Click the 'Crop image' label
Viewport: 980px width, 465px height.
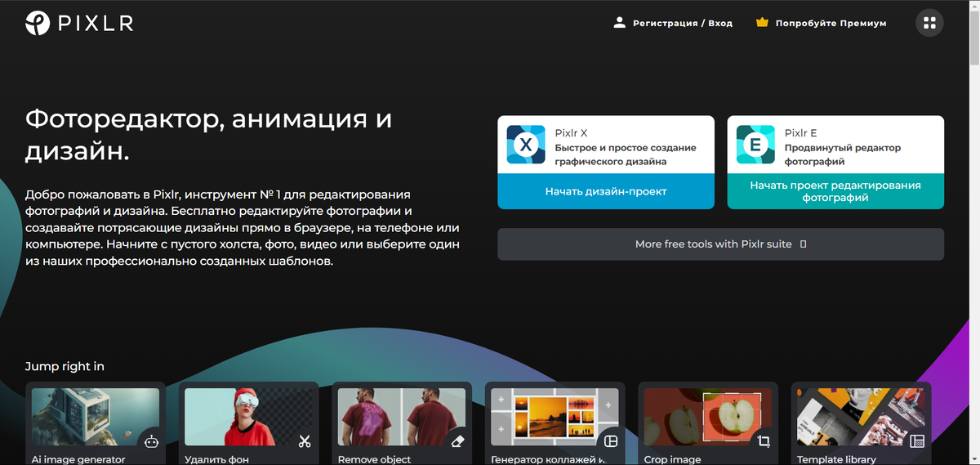pyautogui.click(x=673, y=459)
